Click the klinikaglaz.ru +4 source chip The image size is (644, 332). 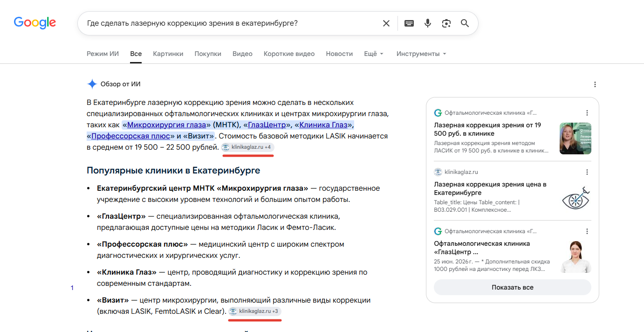click(247, 147)
